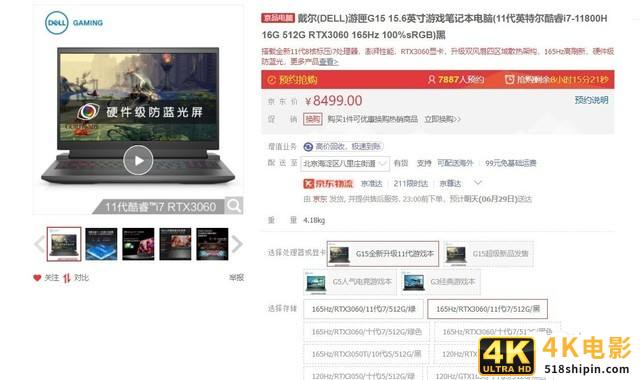Open delivery address dropdown 北京海淀区八里庄街道

point(345,164)
